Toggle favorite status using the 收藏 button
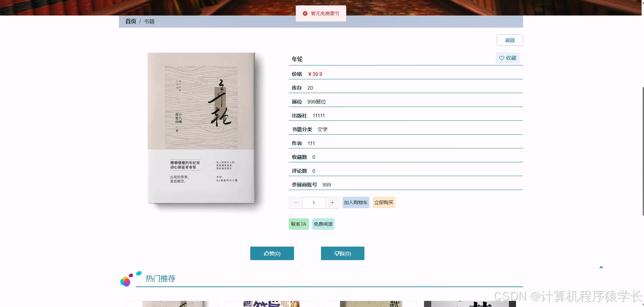The width and height of the screenshot is (644, 307). 508,58
